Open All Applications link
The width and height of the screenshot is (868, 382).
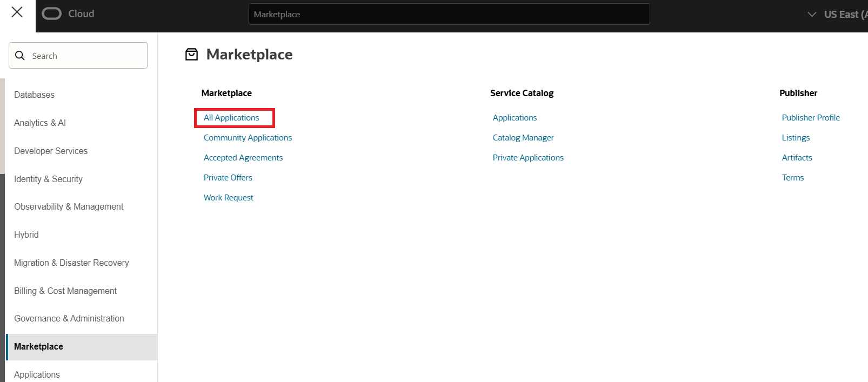coord(231,118)
